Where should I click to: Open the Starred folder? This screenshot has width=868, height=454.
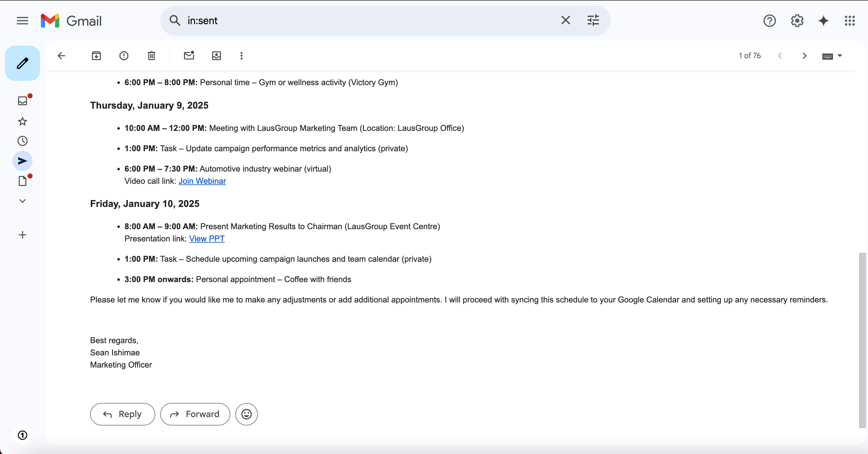(x=22, y=121)
